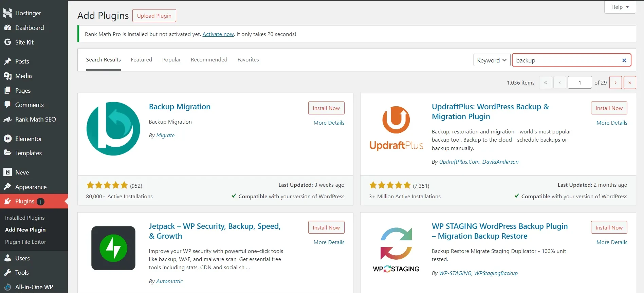Install the UpdraftPlus plugin
This screenshot has width=644, height=293.
coord(609,108)
